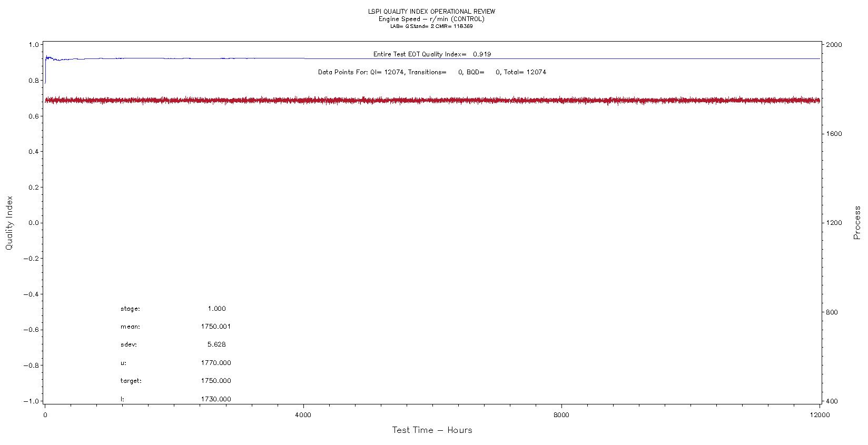Click left axis tick "−0.2"
868x445 pixels.
pos(32,259)
